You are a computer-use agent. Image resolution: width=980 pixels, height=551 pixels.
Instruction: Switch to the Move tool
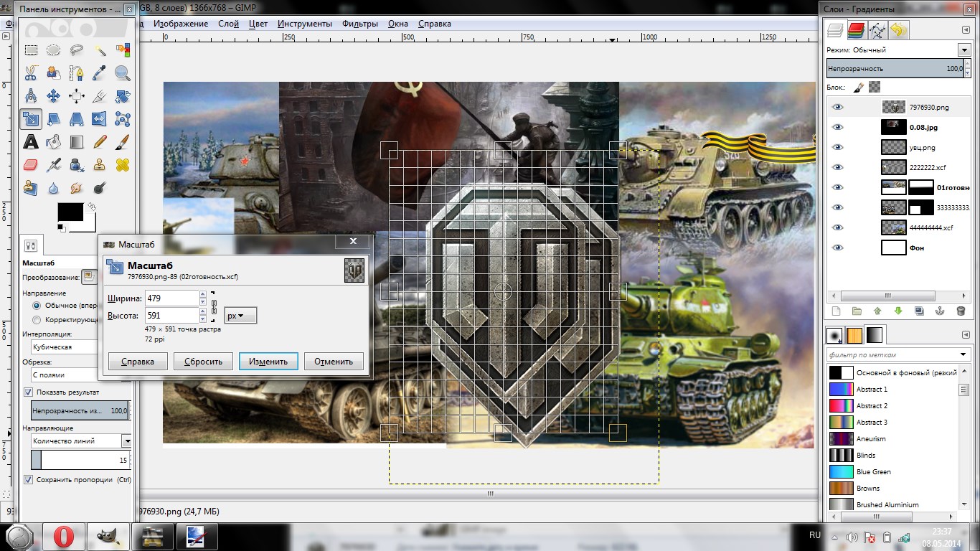click(54, 96)
